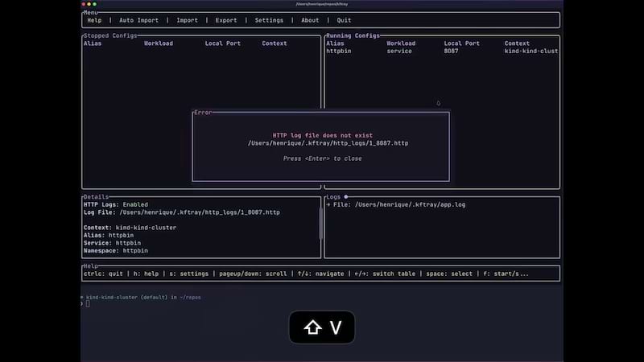Image resolution: width=644 pixels, height=362 pixels.
Task: Choose Export from the top menu
Action: point(226,20)
